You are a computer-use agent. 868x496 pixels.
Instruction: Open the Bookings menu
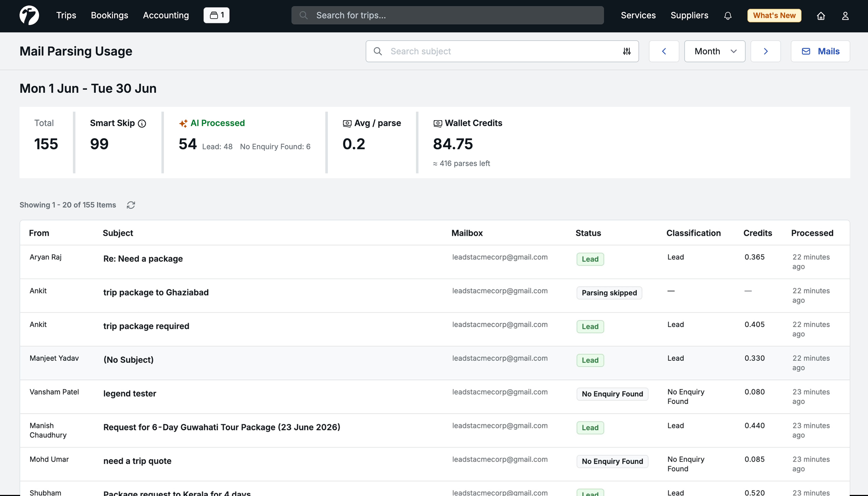(x=109, y=15)
